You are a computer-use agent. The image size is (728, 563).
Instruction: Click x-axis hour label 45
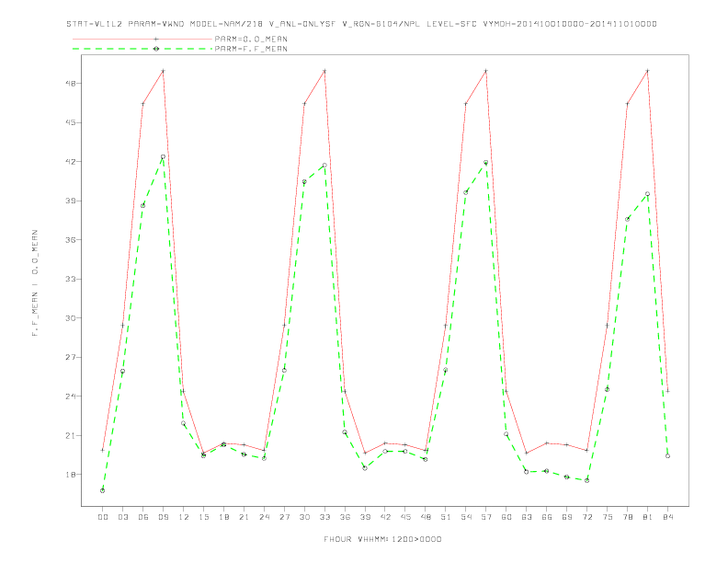click(x=405, y=517)
